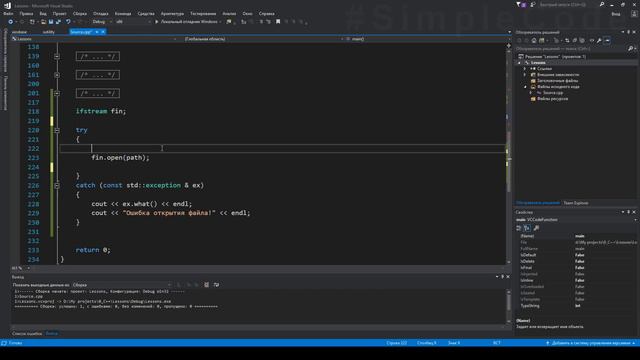Screen dimensions: 640x360
Task: Open the Lessons project scope dropdown
Action: pyautogui.click(x=95, y=39)
